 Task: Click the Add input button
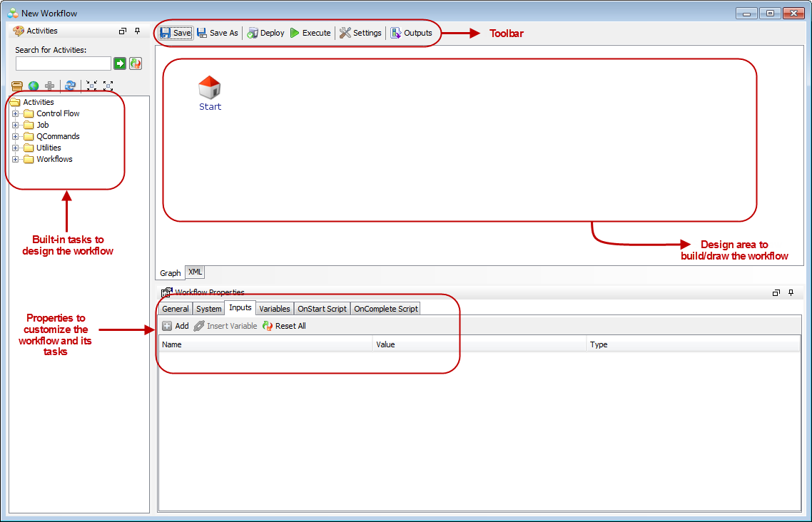(x=175, y=326)
